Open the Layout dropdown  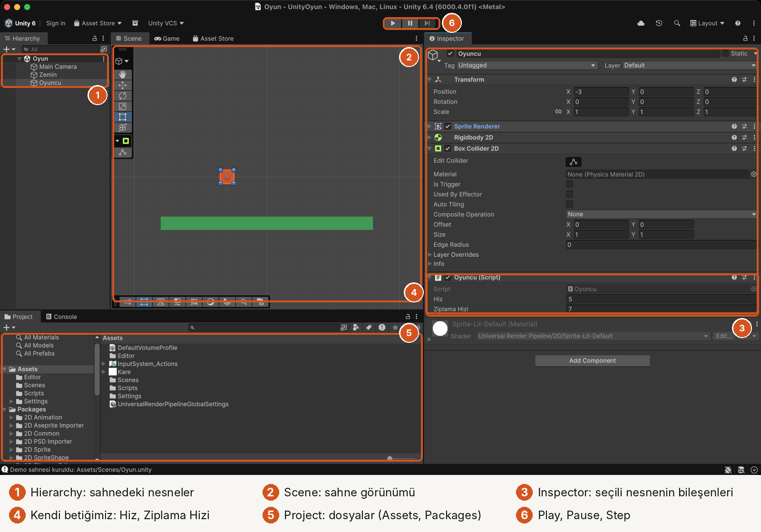tap(707, 23)
